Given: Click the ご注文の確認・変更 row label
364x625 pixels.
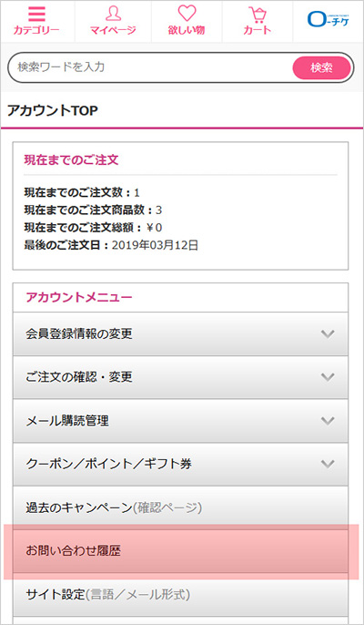Looking at the screenshot, I should [79, 377].
